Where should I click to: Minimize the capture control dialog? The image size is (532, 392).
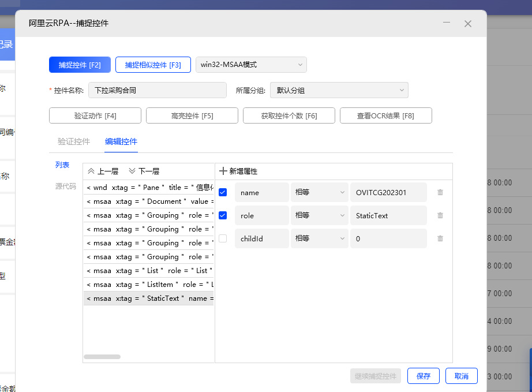point(447,23)
